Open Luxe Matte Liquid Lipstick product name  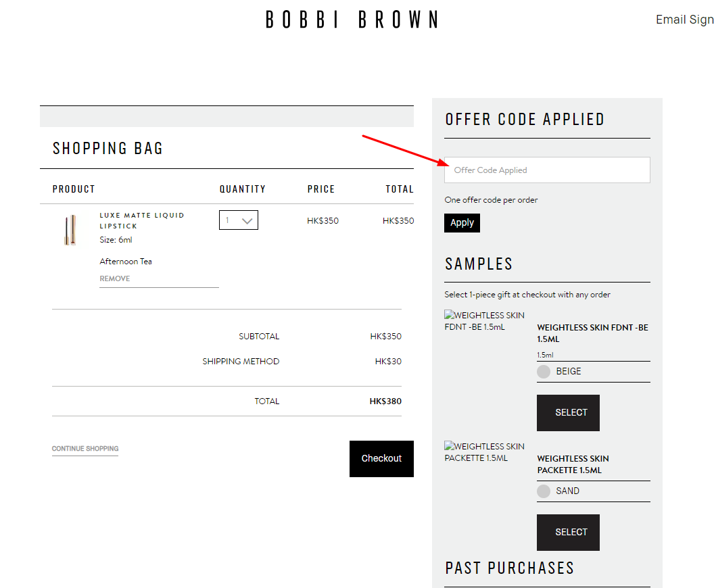click(x=141, y=221)
